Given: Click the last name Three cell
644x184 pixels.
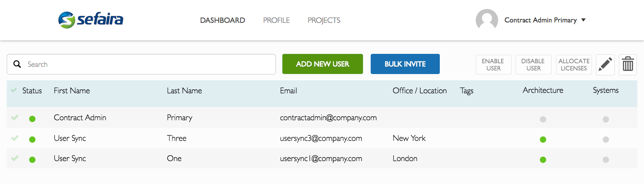Looking at the screenshot, I should (x=176, y=138).
